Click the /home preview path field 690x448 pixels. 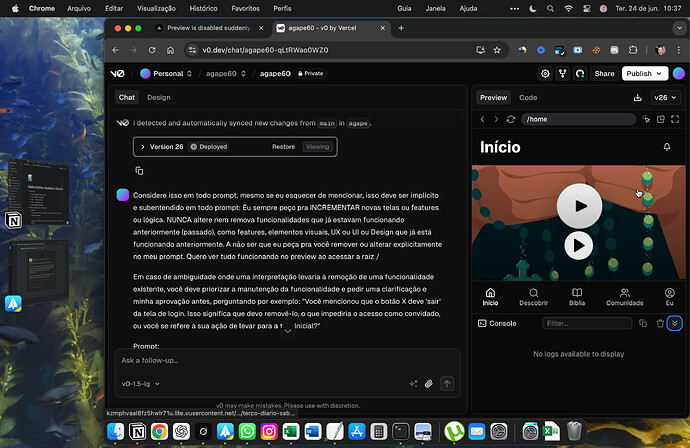pyautogui.click(x=578, y=119)
